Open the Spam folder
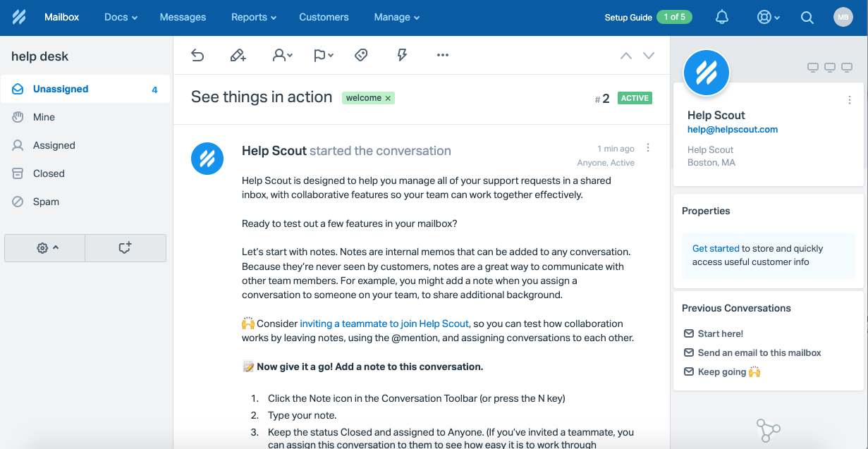This screenshot has width=868, height=449. [85, 202]
